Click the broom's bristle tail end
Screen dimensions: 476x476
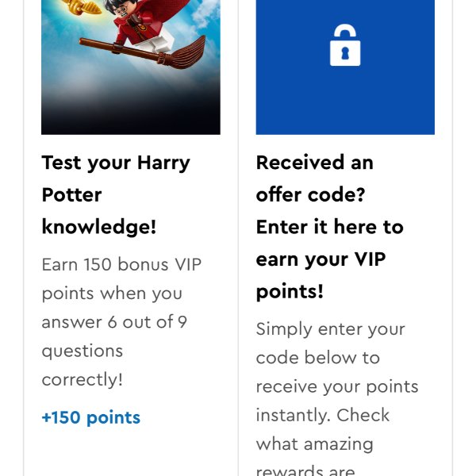click(x=184, y=52)
